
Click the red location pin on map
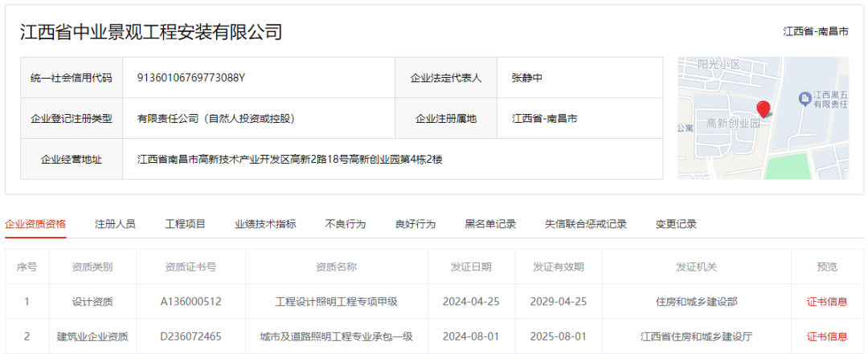click(764, 108)
